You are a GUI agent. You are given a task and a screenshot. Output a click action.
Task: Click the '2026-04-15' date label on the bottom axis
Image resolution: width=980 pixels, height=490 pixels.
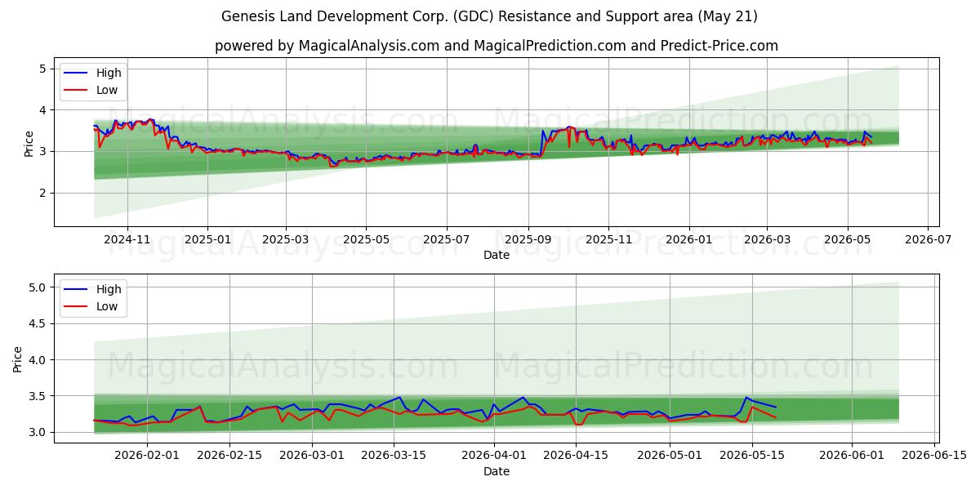(577, 457)
